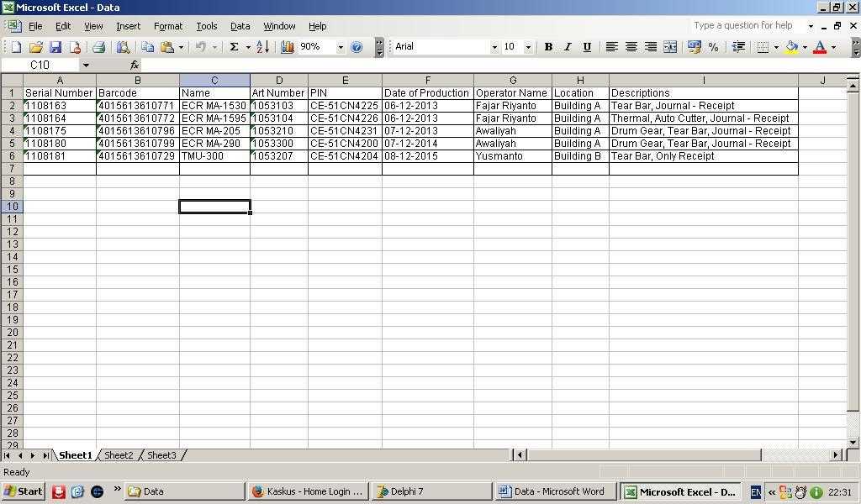This screenshot has height=504, width=861.
Task: Expand the Borders style dropdown arrow
Action: [x=776, y=47]
